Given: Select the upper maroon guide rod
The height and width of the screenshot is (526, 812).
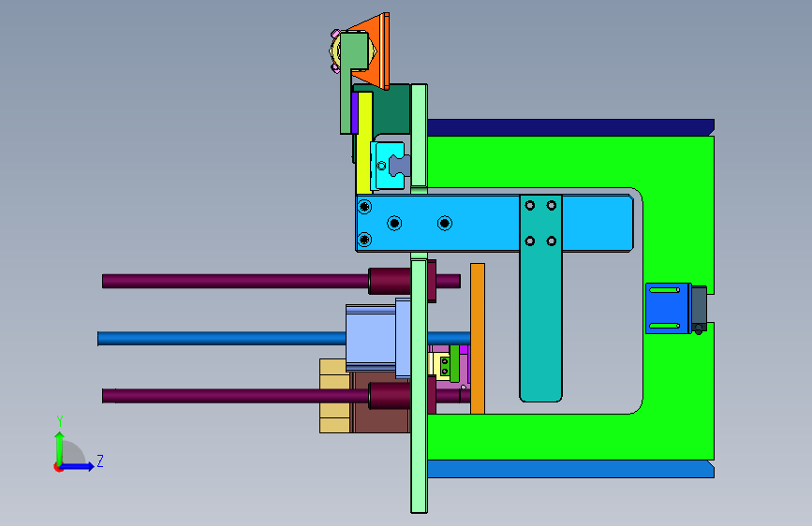Looking at the screenshot, I should click(x=233, y=281).
